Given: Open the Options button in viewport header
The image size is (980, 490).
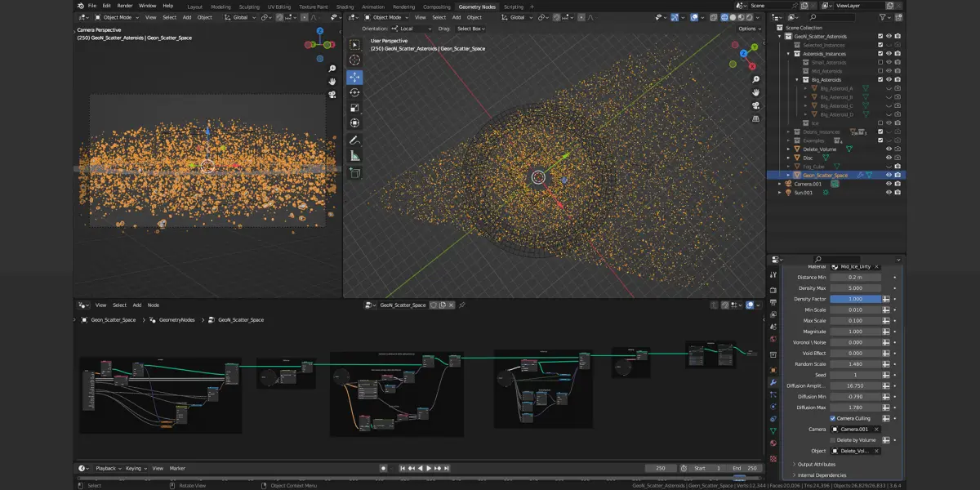Looking at the screenshot, I should 750,29.
